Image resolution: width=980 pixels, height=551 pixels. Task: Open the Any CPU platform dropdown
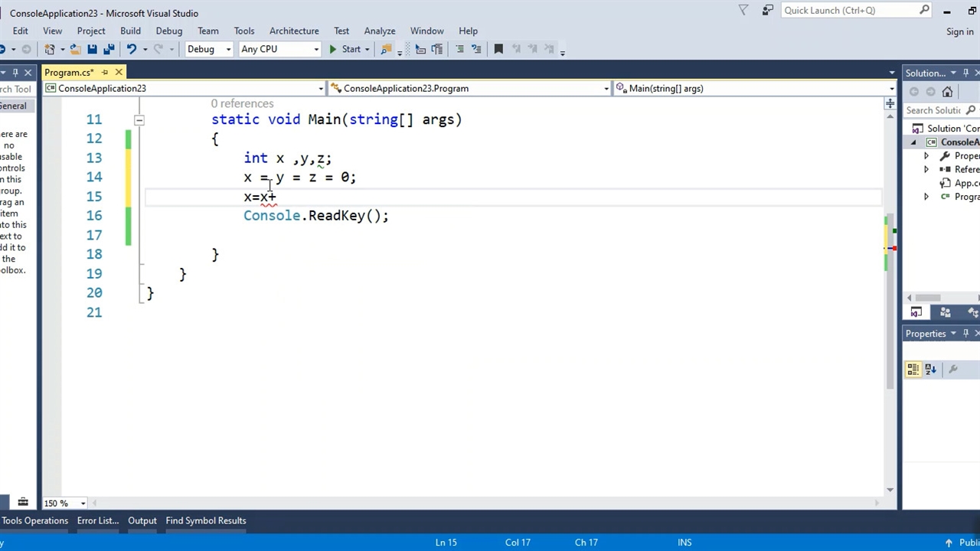279,49
